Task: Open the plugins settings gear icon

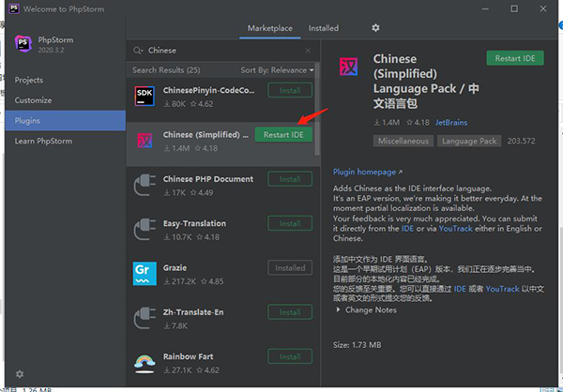Action: click(x=375, y=28)
